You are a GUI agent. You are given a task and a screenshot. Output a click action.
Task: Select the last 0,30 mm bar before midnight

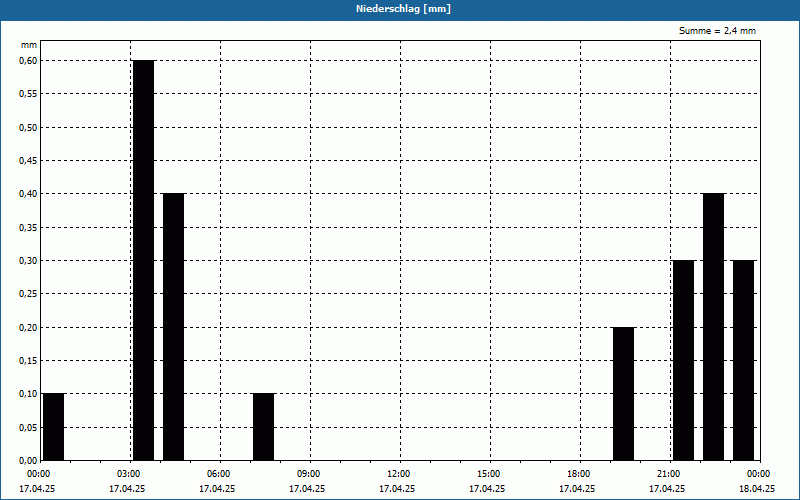(x=743, y=360)
